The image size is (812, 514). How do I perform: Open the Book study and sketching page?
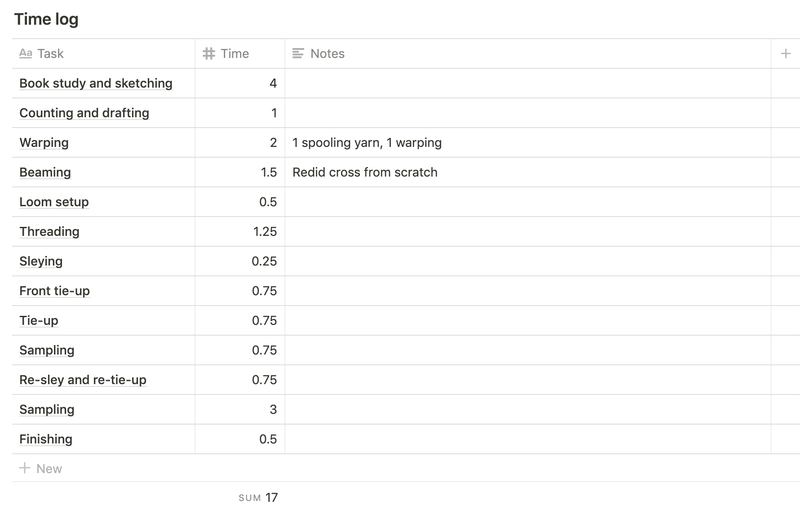[x=96, y=83]
